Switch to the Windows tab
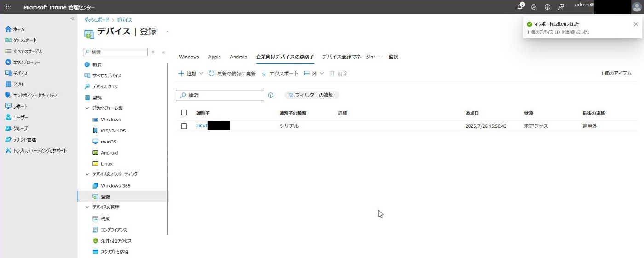Viewport: 644px width, 258px height. click(x=189, y=57)
